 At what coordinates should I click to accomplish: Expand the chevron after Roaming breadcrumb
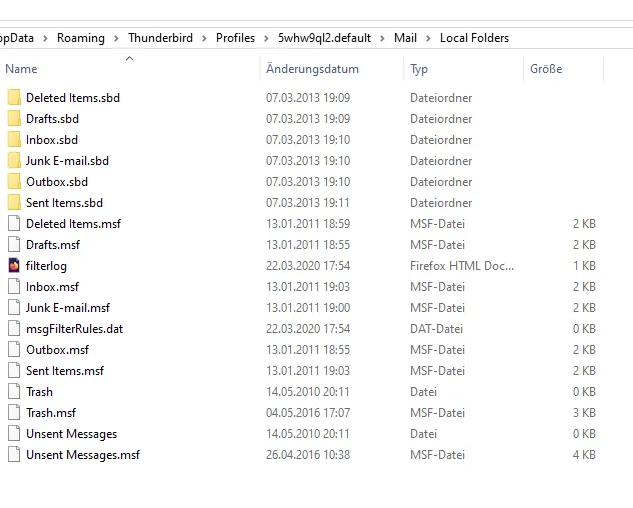coord(116,38)
